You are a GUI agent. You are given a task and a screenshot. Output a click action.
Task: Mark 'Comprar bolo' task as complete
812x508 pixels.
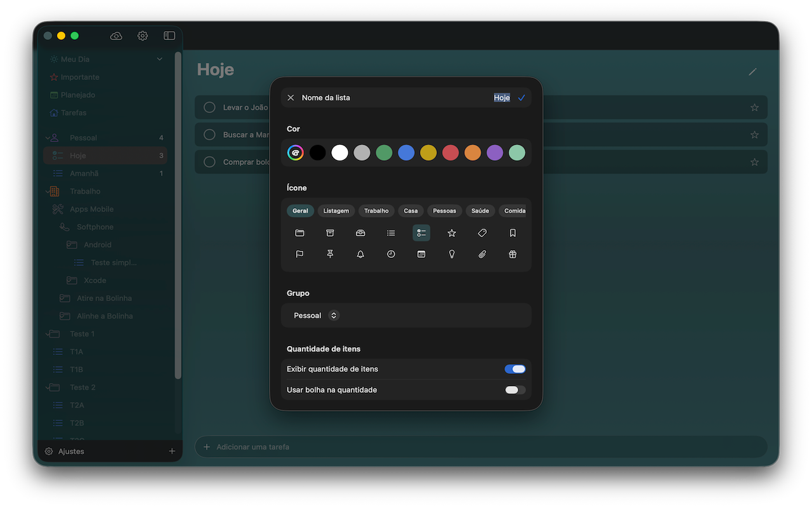(x=209, y=162)
